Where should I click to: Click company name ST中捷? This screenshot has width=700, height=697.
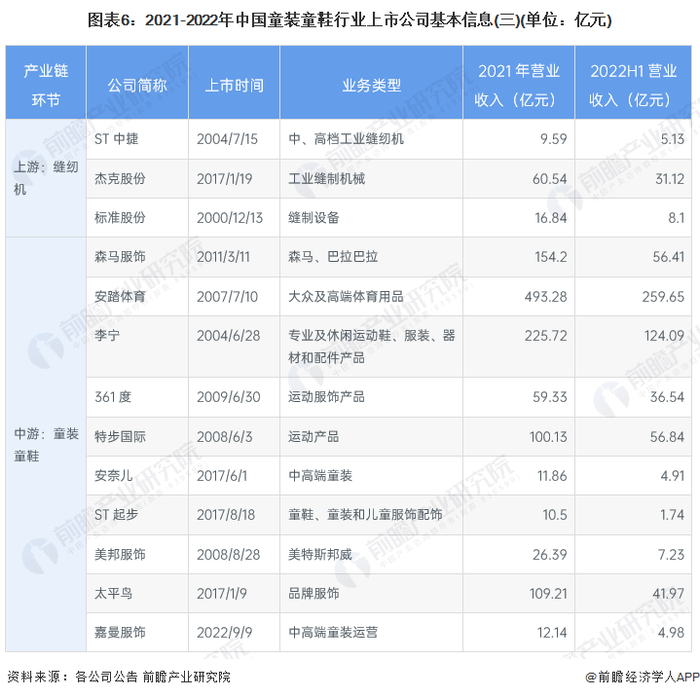(x=116, y=139)
